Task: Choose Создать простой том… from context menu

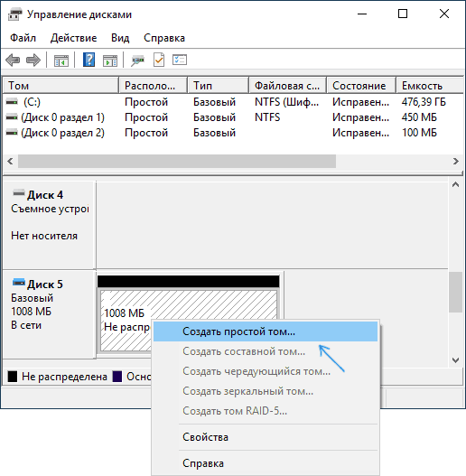Action: pyautogui.click(x=266, y=331)
